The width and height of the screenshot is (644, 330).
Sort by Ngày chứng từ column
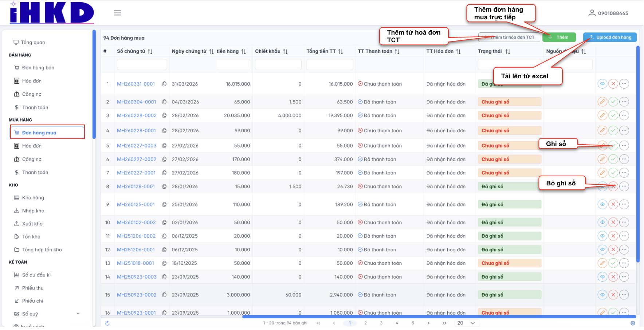point(211,51)
